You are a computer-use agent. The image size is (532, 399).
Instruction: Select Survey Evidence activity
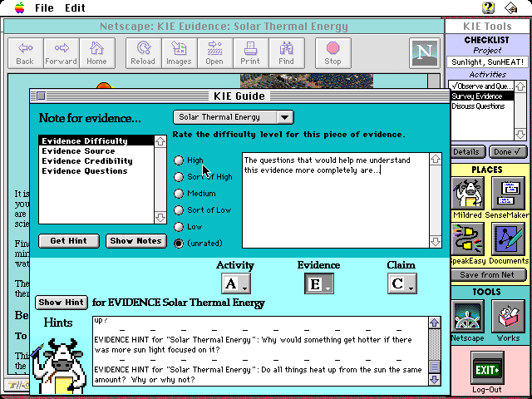[x=482, y=96]
